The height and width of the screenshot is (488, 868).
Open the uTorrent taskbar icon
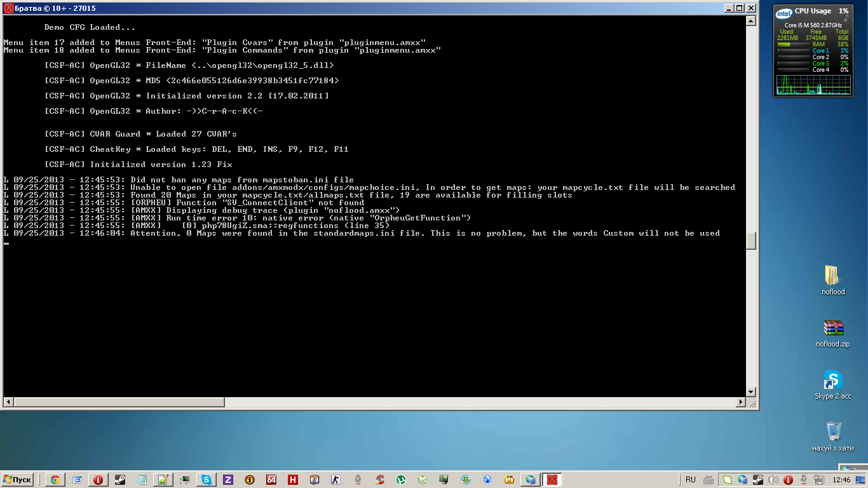(x=401, y=480)
